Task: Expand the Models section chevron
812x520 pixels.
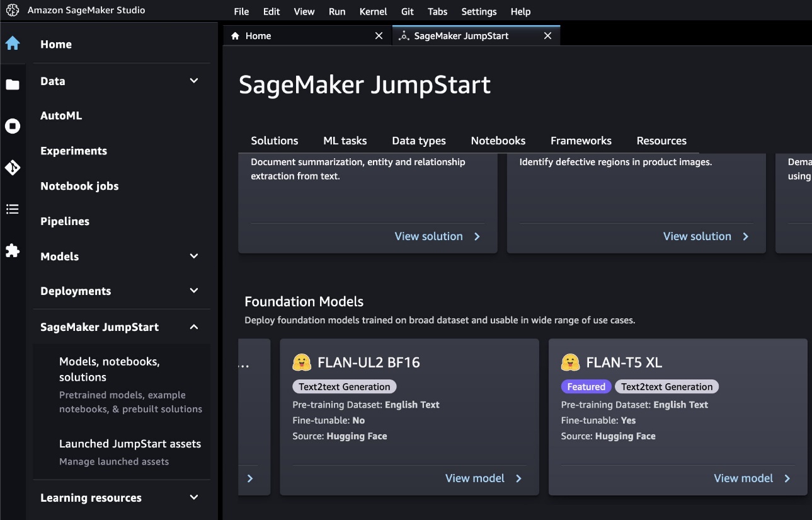Action: click(194, 256)
